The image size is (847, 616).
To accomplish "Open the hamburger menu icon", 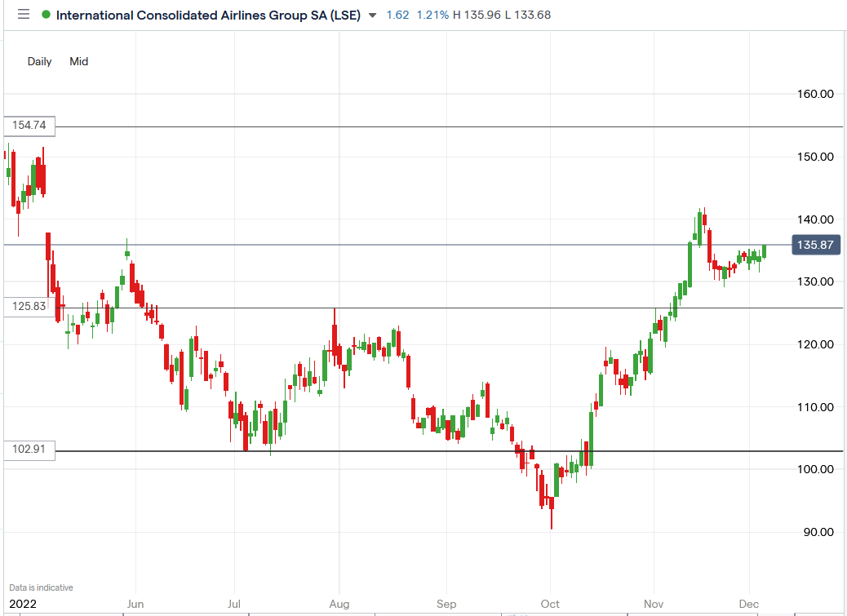I will point(24,15).
